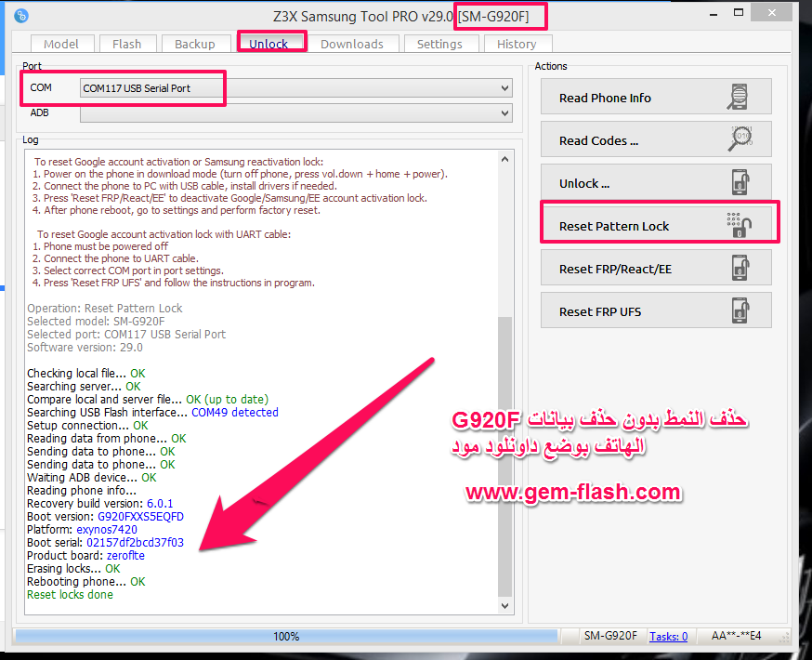Minimize the Z3X Samsung Tool window
Screen dimensions: 812x660
pos(714,13)
